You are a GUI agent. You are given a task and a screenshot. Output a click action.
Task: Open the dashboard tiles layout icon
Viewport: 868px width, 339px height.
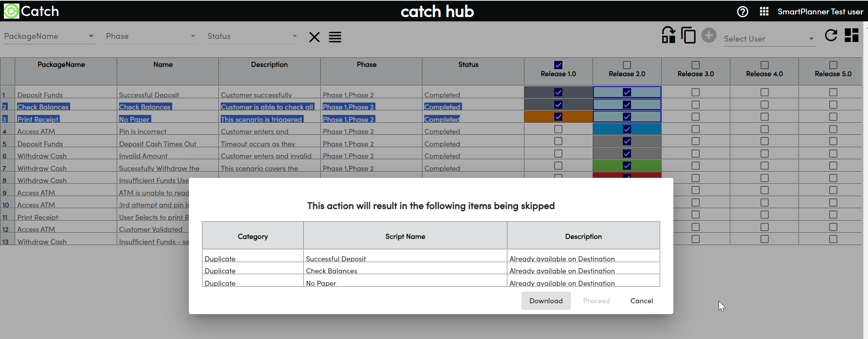coord(852,36)
